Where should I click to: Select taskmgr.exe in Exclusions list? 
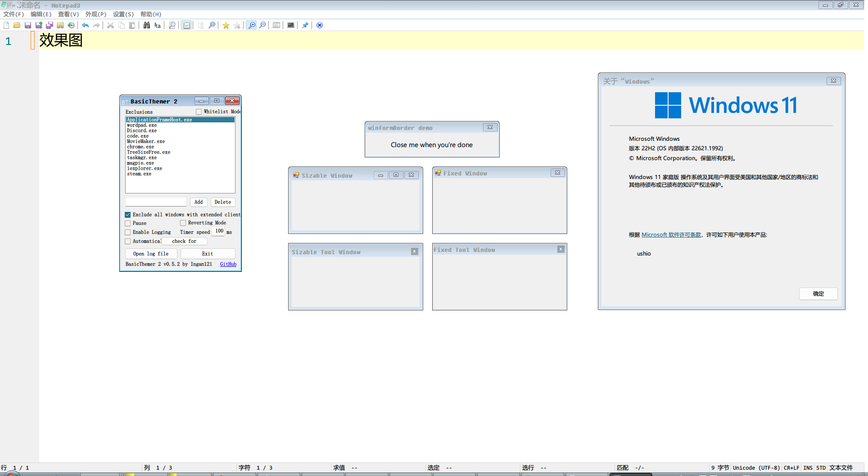180,157
